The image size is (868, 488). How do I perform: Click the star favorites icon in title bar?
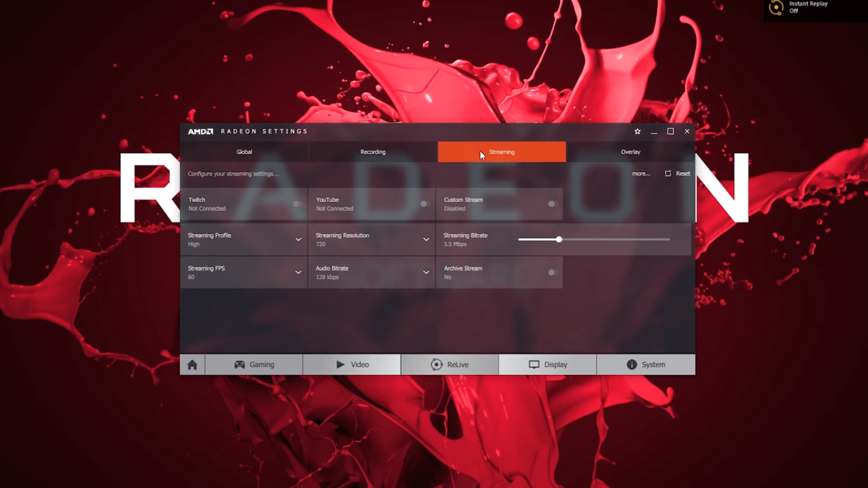coord(637,132)
